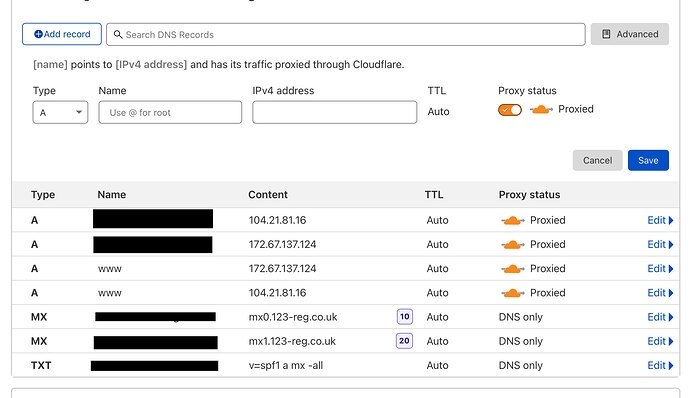Image resolution: width=690 pixels, height=398 pixels.
Task: Click the orange cloud on the 104.21.81.16 root A record
Action: (513, 220)
